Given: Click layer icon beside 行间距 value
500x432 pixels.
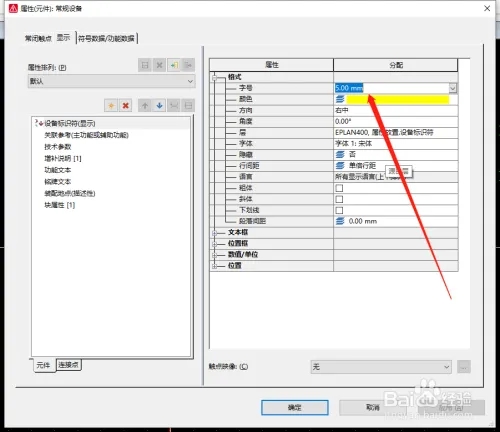Looking at the screenshot, I should 340,166.
